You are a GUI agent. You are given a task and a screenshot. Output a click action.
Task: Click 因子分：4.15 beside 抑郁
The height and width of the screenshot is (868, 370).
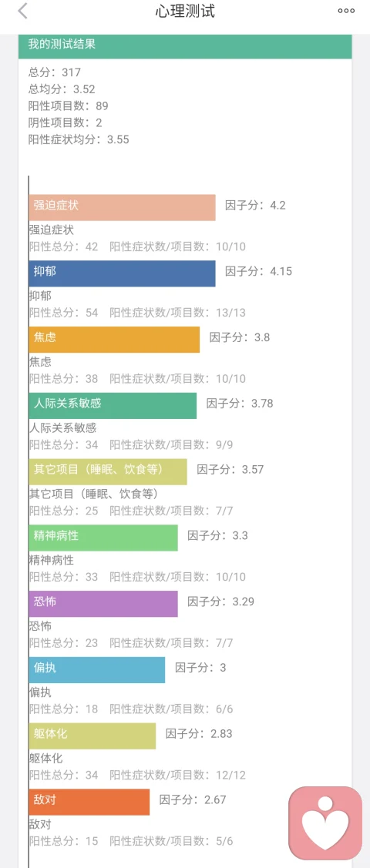pyautogui.click(x=259, y=271)
